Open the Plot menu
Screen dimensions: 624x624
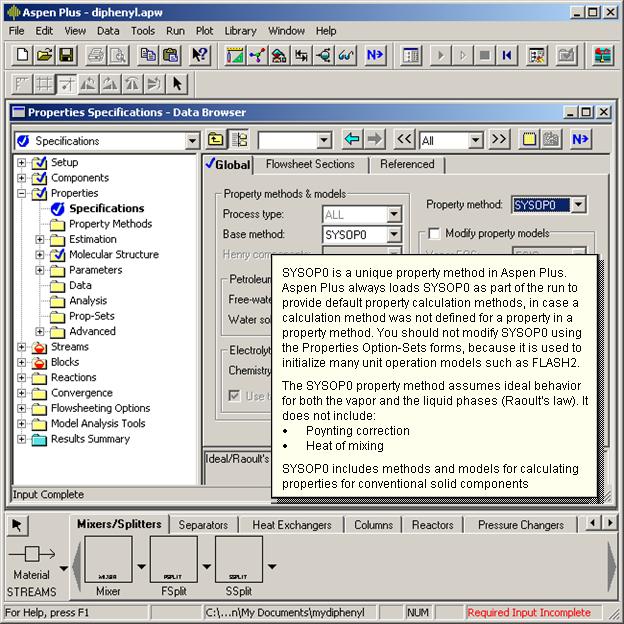point(204,31)
